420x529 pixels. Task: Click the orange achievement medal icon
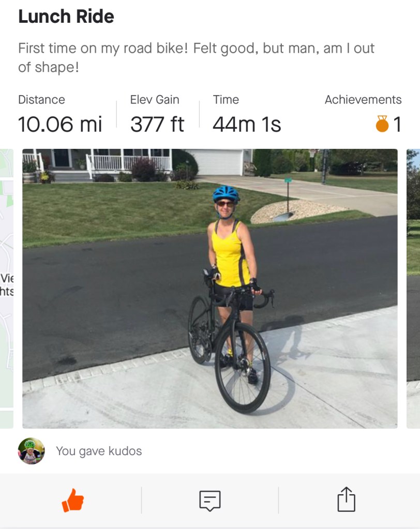pyautogui.click(x=382, y=124)
